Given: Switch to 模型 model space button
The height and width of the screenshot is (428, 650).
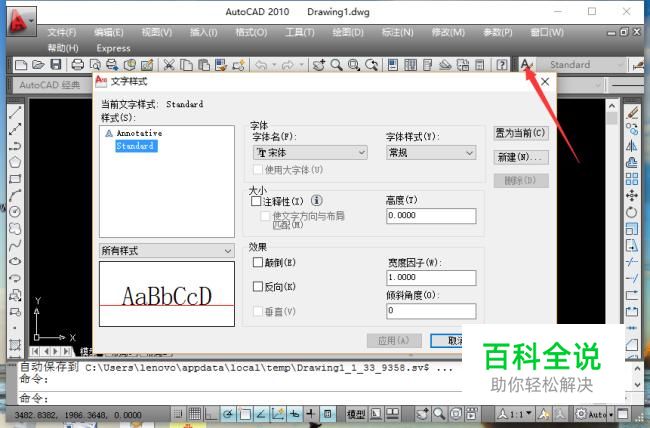Looking at the screenshot, I should [356, 414].
